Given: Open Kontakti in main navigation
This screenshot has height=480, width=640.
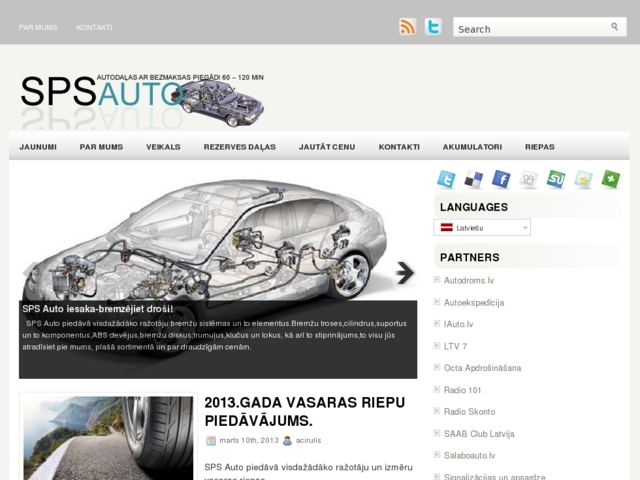Looking at the screenshot, I should 399,147.
